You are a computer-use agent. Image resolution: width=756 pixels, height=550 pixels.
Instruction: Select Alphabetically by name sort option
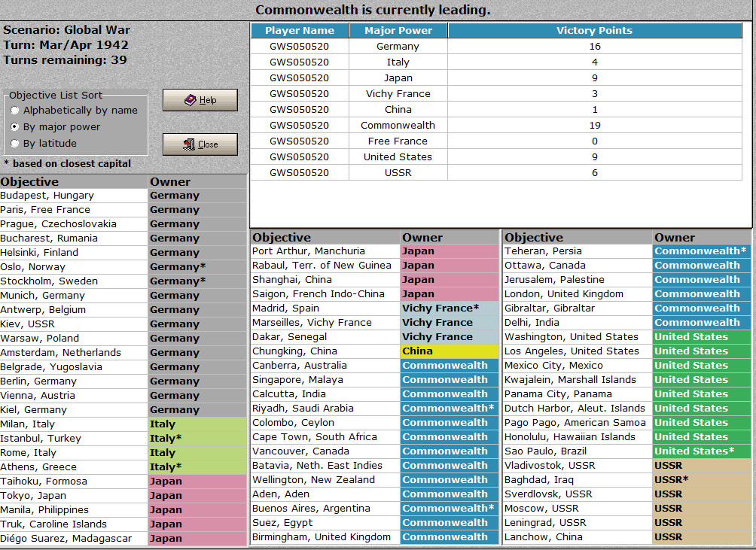[x=75, y=111]
